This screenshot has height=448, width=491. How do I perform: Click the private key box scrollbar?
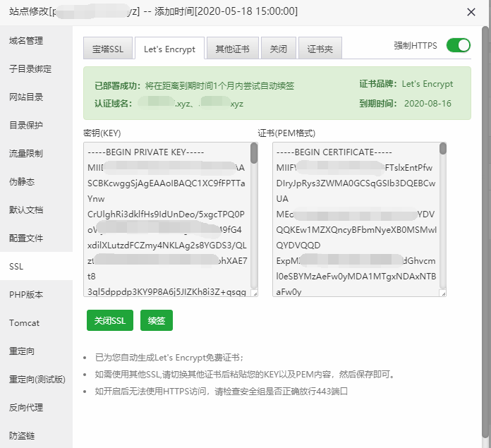pyautogui.click(x=254, y=154)
